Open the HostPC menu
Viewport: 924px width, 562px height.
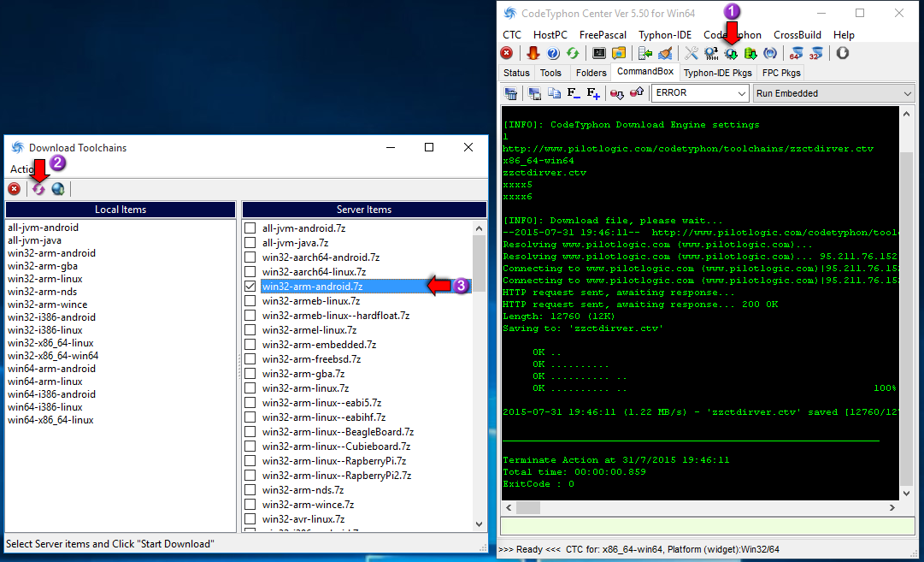[x=550, y=35]
